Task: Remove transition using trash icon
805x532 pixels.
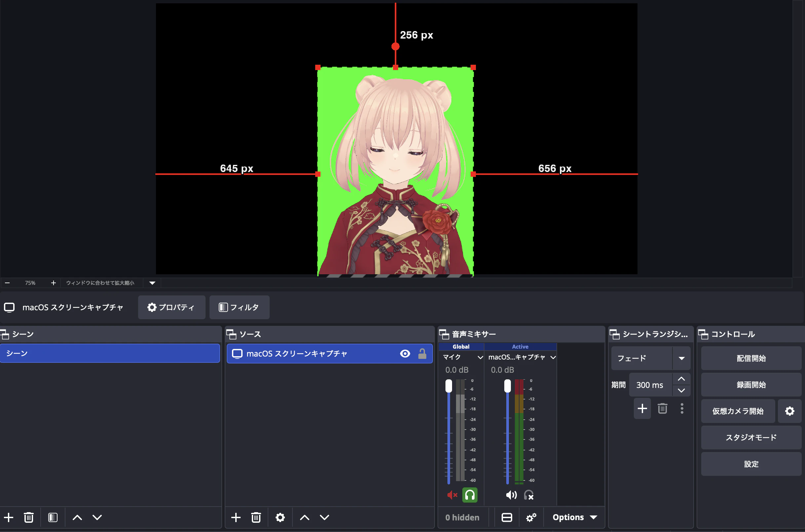Action: pos(663,408)
